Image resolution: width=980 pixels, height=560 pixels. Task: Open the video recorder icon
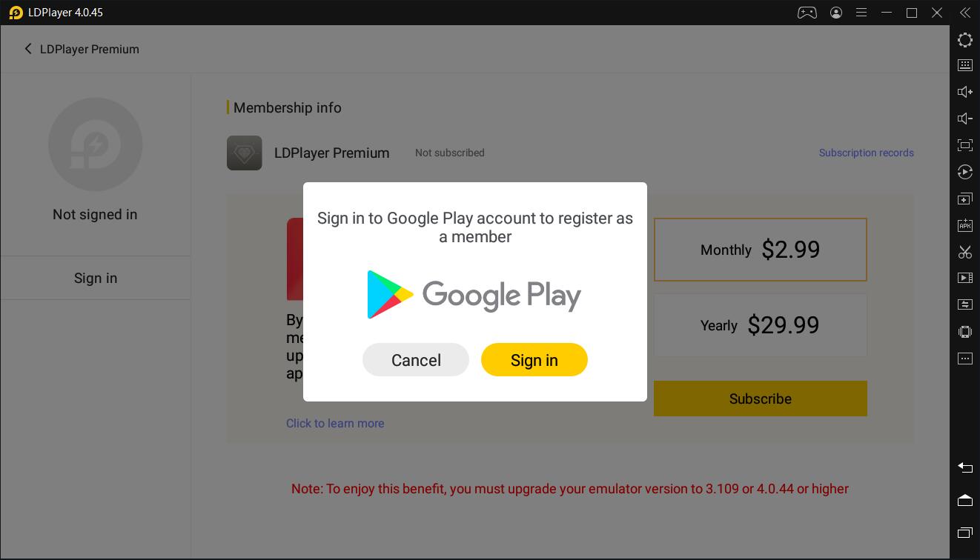pyautogui.click(x=964, y=278)
